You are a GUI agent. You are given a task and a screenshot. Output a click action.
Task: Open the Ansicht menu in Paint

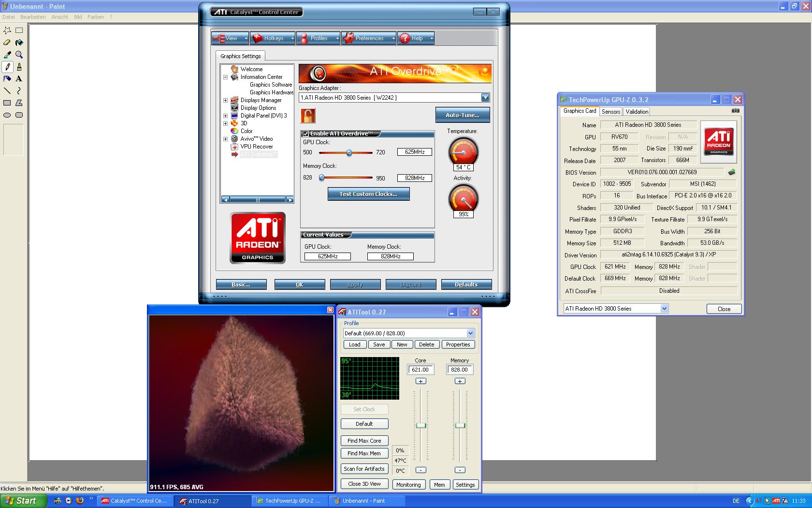(x=60, y=17)
